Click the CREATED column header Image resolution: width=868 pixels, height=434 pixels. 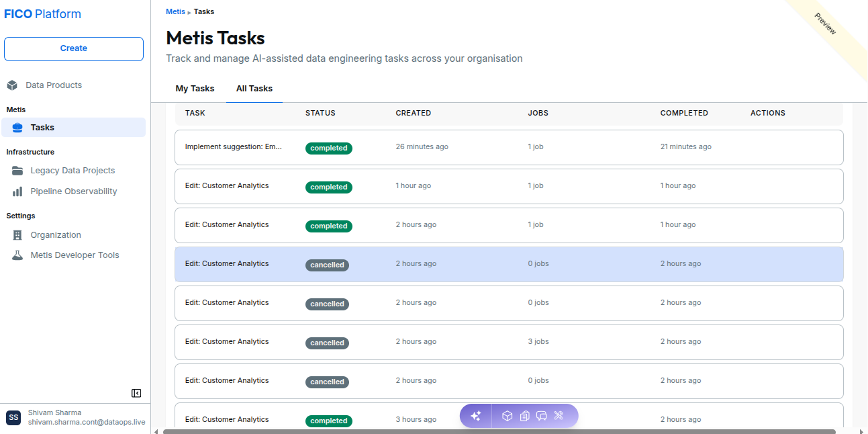(x=414, y=113)
